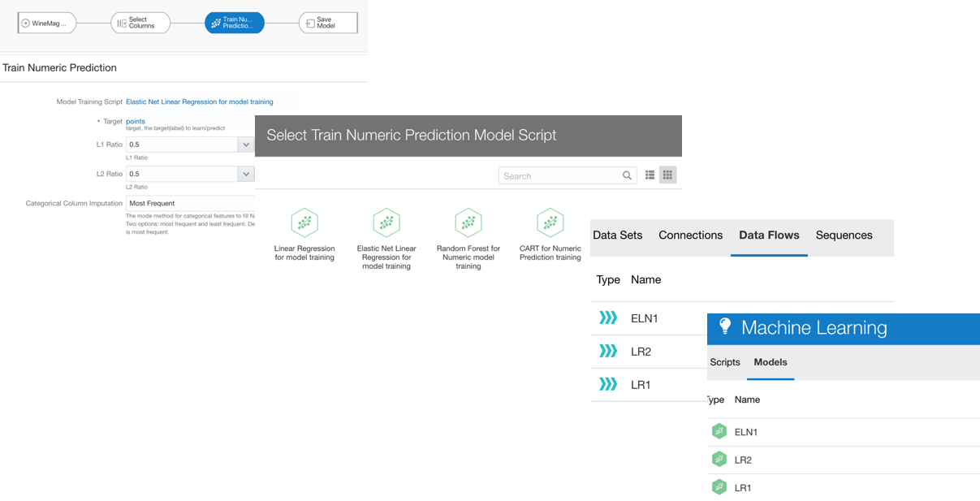Open the L2 Ratio dropdown
This screenshot has height=501, width=980.
coord(245,173)
